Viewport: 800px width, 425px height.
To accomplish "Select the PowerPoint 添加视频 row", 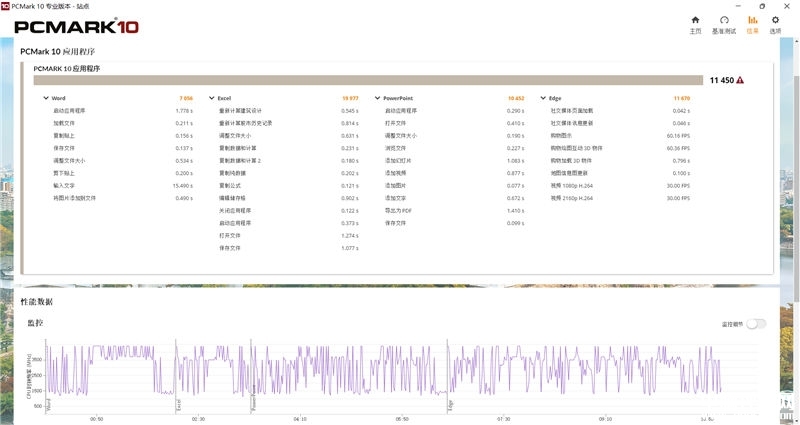I will (455, 173).
